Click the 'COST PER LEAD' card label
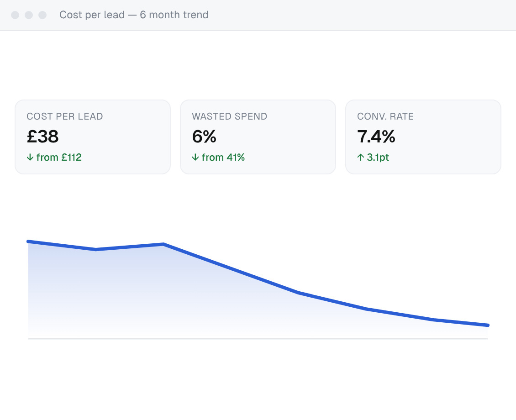Viewport: 516px width, 420px height. (x=65, y=116)
